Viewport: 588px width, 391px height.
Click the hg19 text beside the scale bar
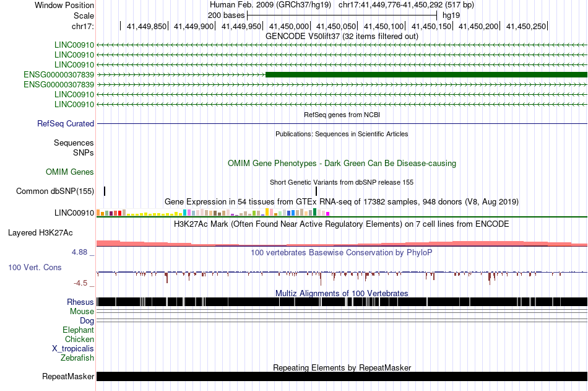451,15
